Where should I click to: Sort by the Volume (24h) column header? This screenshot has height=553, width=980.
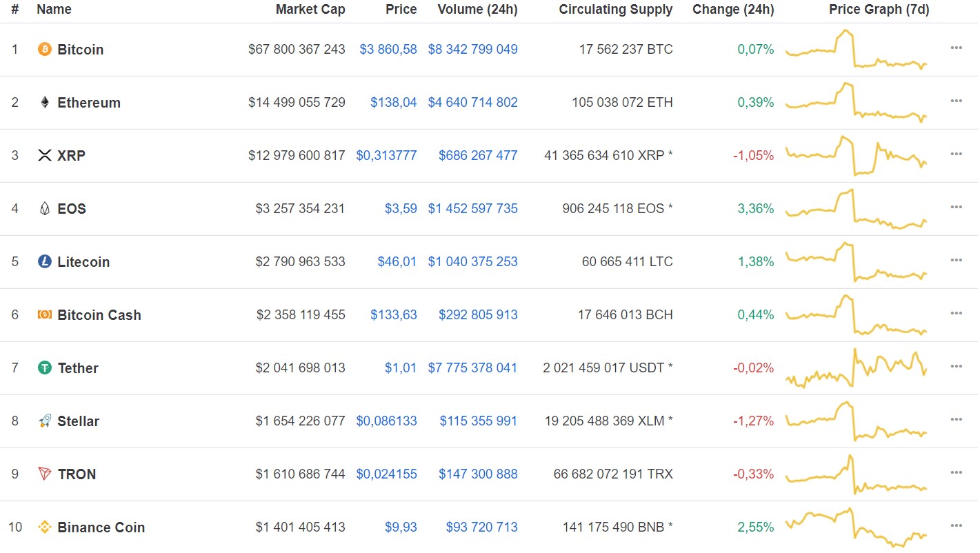(477, 10)
